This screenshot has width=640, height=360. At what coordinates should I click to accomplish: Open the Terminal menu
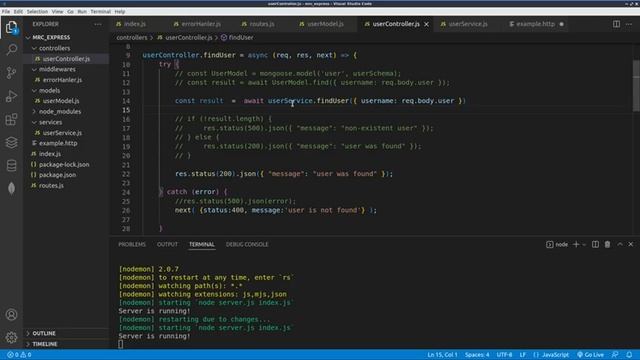click(x=100, y=11)
